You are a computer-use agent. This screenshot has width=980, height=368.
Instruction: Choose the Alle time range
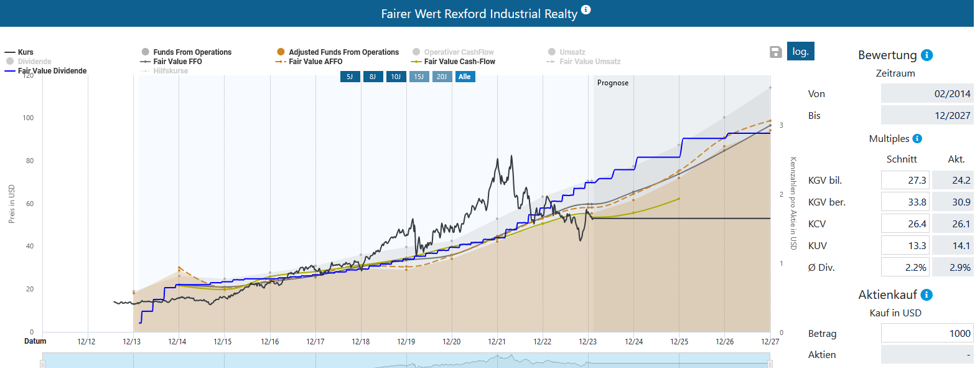465,77
